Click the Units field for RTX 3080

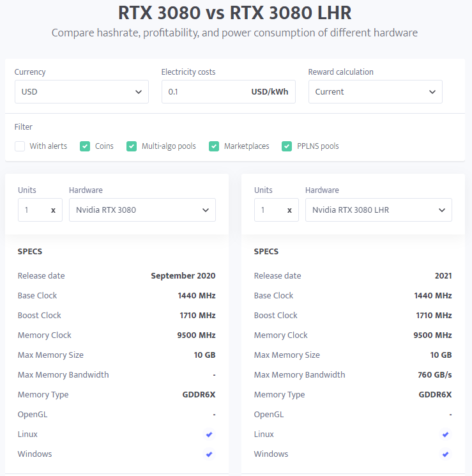pos(40,210)
